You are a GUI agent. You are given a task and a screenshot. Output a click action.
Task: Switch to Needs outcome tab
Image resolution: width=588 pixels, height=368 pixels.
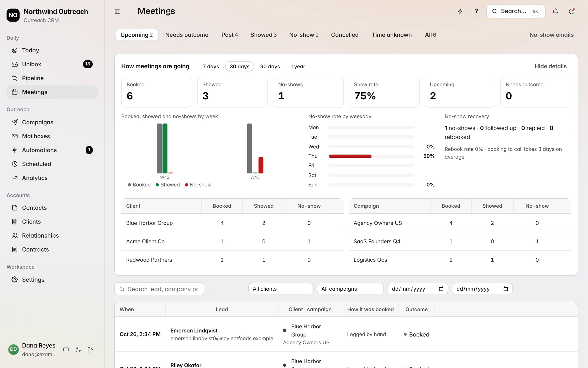tap(187, 35)
